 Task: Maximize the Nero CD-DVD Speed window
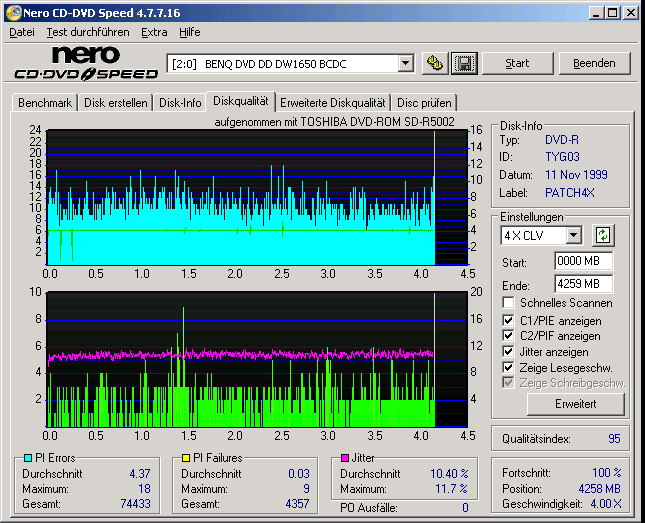click(x=612, y=13)
